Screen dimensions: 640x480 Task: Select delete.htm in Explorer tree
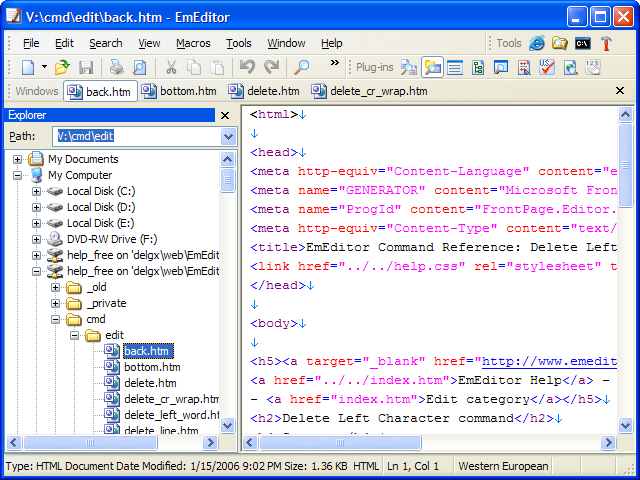(150, 383)
